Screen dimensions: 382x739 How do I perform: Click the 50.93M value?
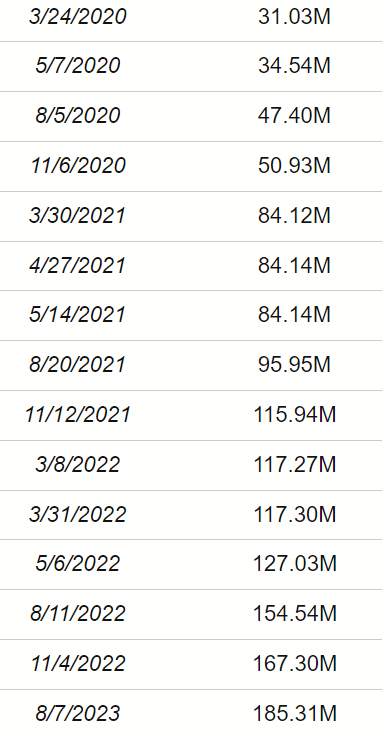[294, 165]
